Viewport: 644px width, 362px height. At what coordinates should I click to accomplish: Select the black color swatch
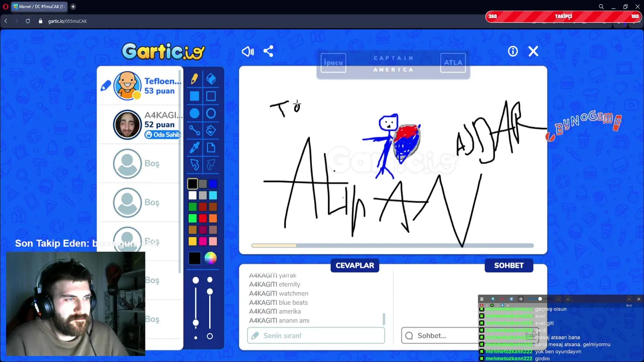192,184
